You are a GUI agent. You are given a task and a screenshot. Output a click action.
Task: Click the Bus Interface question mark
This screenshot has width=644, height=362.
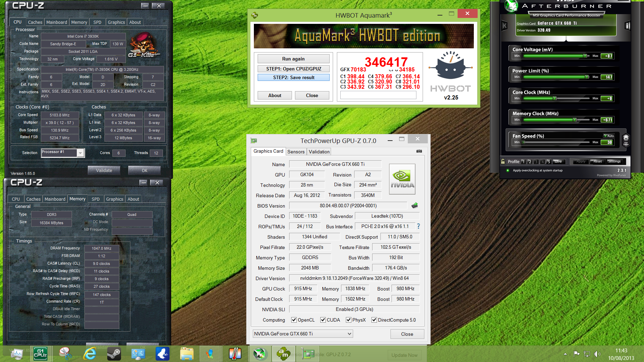click(418, 226)
